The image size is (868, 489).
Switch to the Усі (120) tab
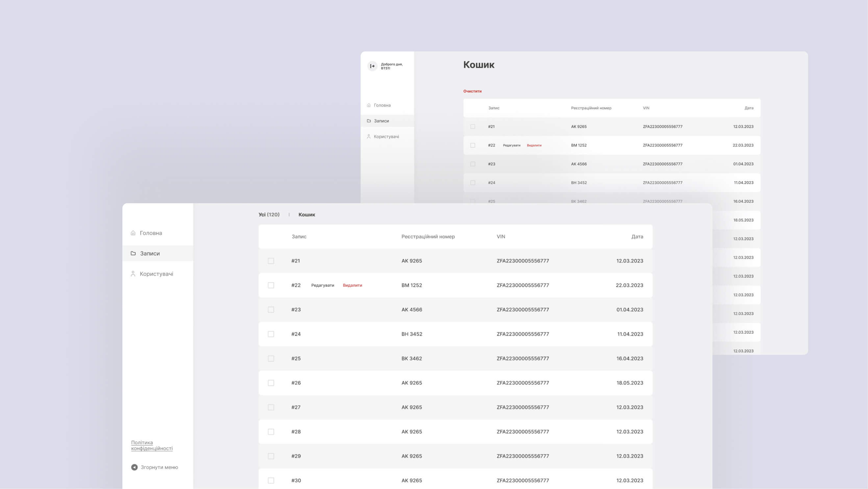[269, 214]
